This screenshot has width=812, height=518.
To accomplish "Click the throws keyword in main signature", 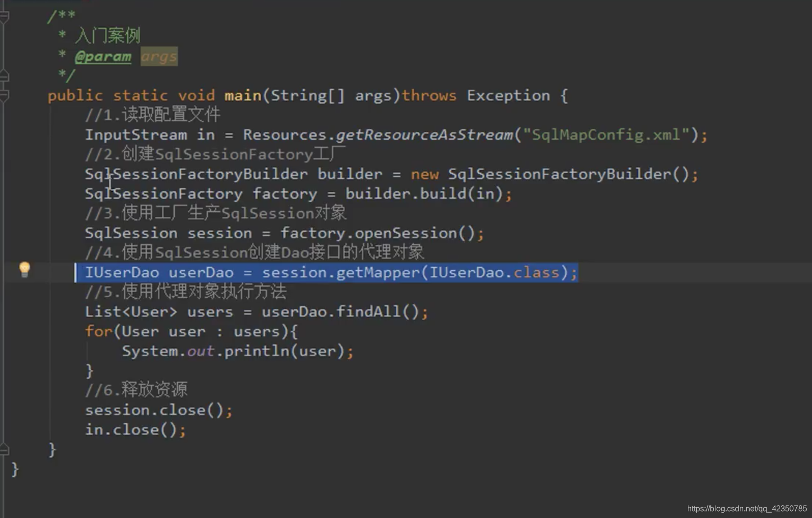I will click(429, 95).
